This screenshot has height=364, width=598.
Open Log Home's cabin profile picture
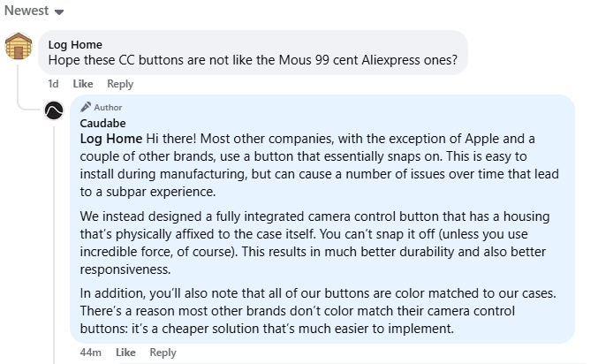tap(19, 46)
